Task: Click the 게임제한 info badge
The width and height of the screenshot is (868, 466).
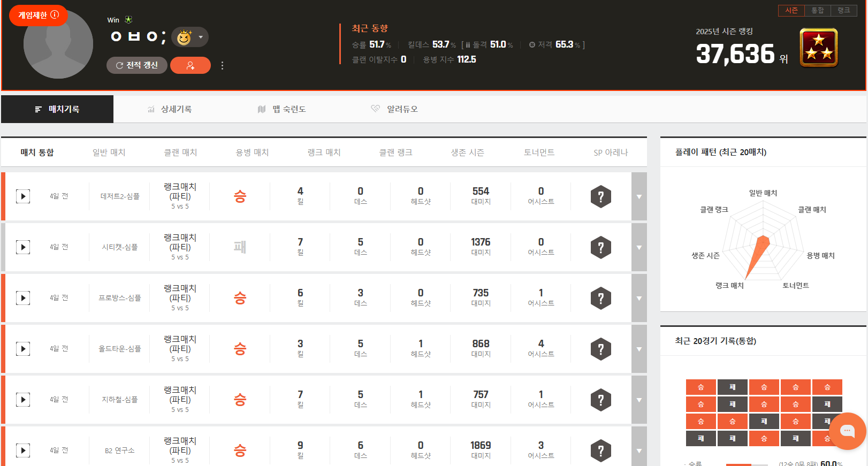Action: 39,15
